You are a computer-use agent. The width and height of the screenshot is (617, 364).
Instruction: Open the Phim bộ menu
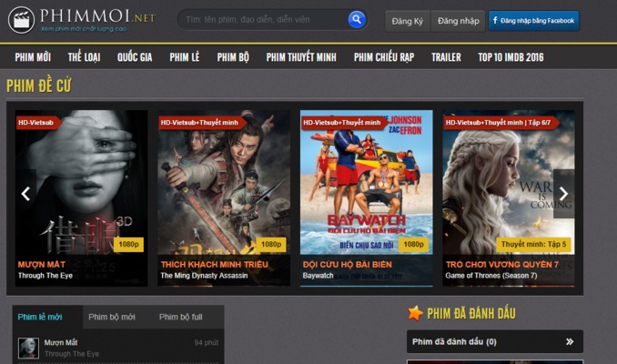click(233, 56)
